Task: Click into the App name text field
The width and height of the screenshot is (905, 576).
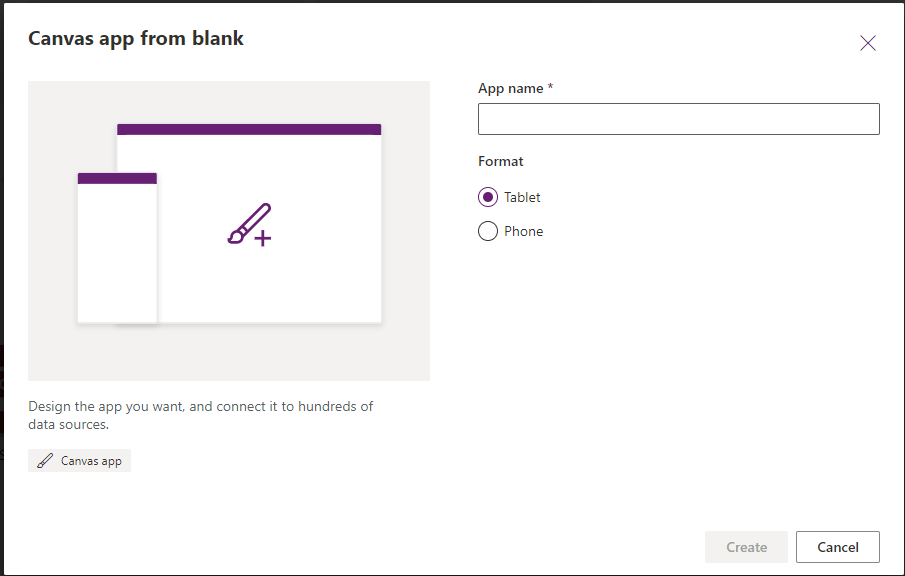Action: (679, 119)
